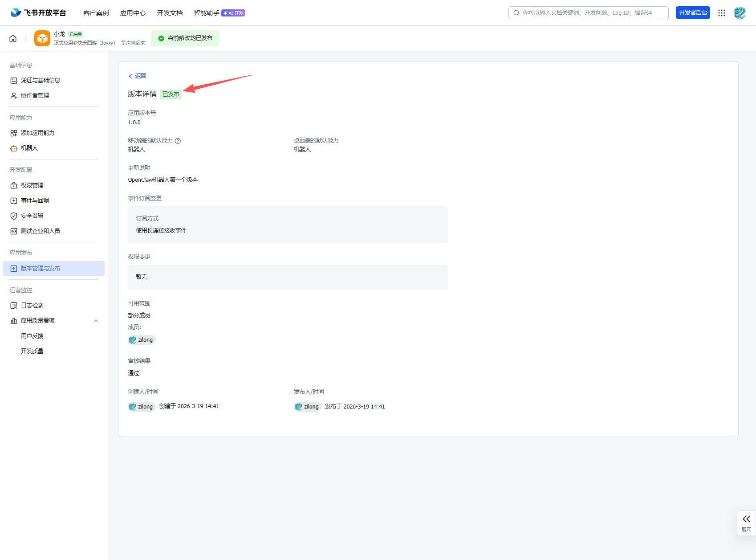Click the 凭证与基础信息 sidebar icon
The height and width of the screenshot is (560, 756).
click(14, 81)
